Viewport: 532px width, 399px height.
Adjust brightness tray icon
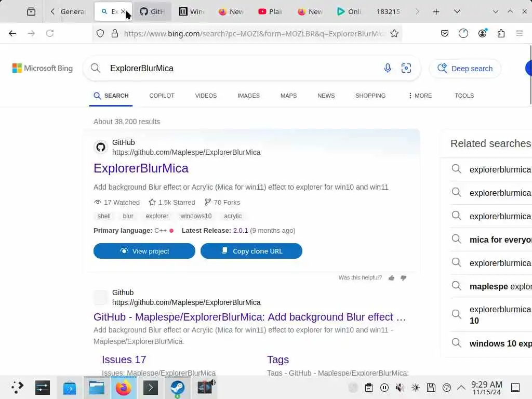click(416, 388)
